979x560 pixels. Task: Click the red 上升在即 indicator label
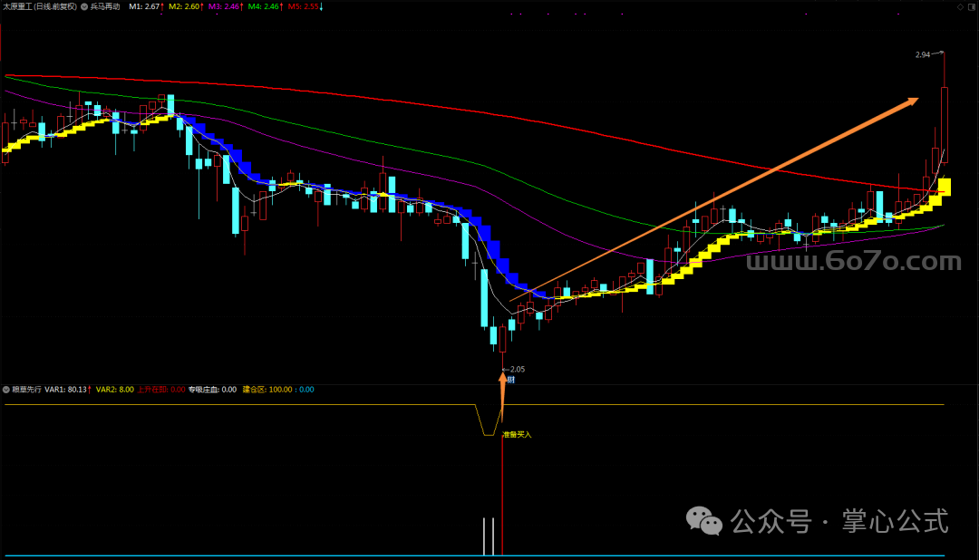click(x=160, y=390)
